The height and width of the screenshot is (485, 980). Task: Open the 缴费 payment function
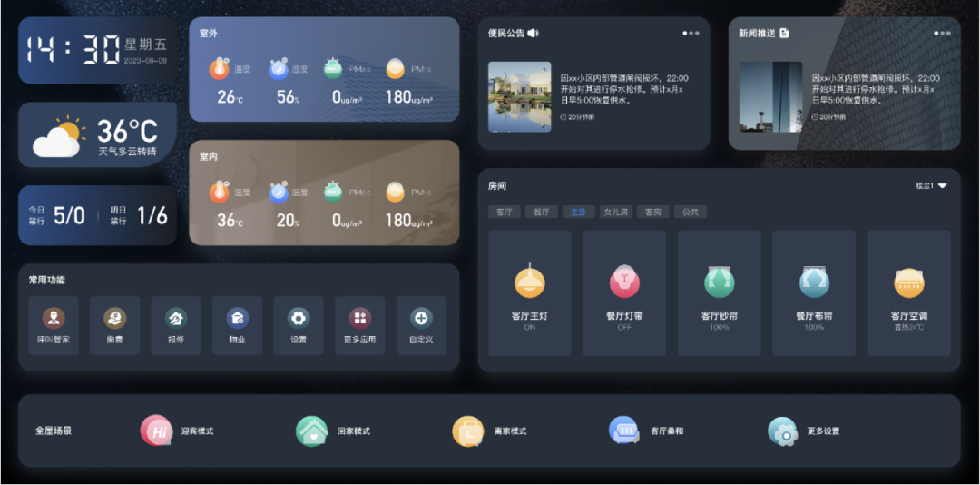(x=114, y=319)
